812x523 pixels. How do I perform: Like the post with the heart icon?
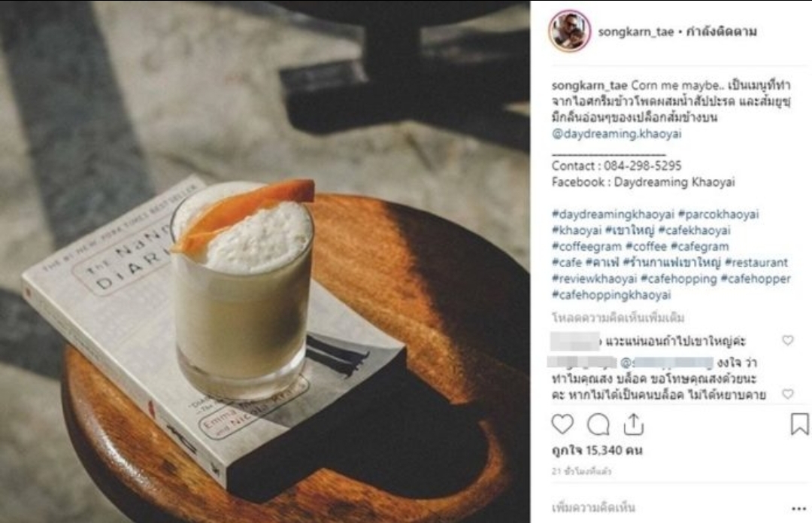click(562, 424)
